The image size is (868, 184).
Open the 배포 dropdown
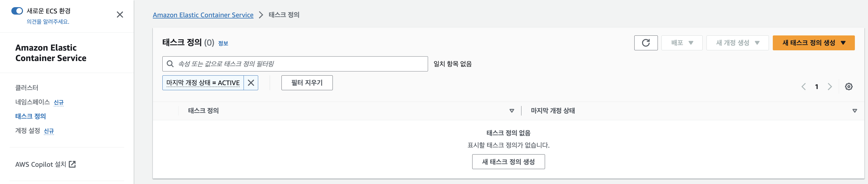pos(682,43)
